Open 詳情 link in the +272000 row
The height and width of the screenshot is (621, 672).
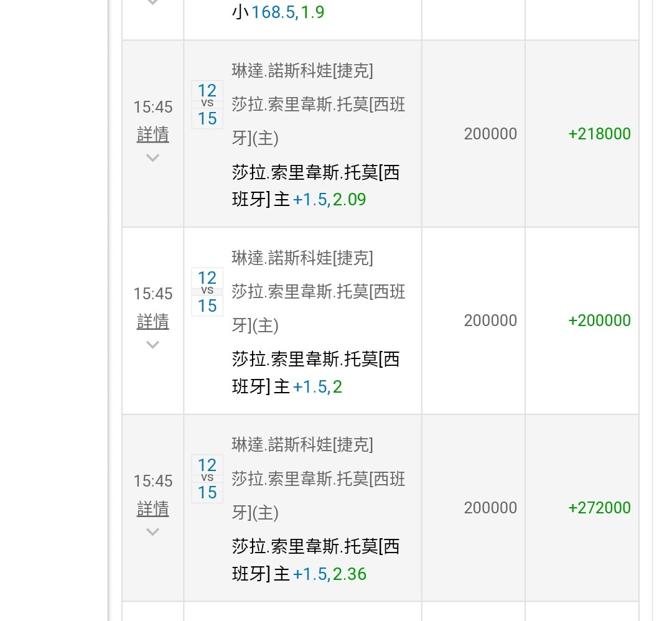[152, 508]
